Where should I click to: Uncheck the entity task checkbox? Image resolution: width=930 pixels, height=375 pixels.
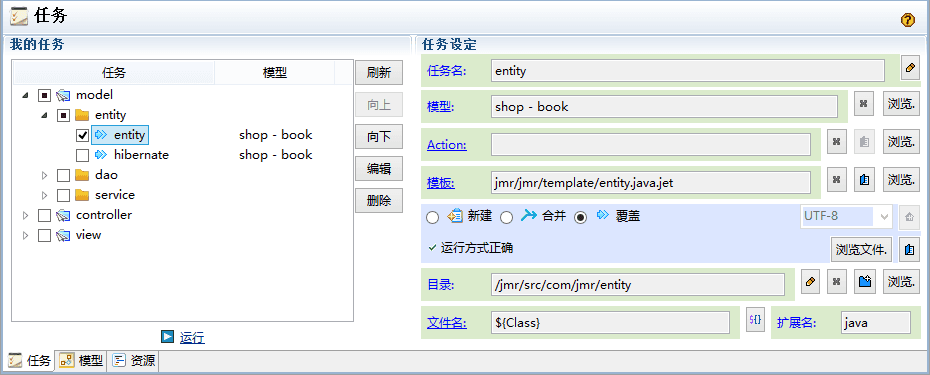pos(82,135)
